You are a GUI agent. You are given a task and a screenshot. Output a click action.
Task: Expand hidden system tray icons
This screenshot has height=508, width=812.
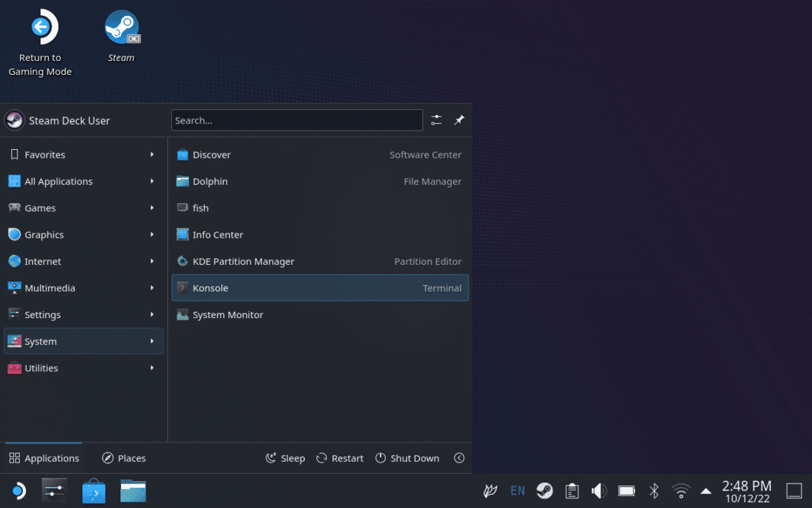706,490
